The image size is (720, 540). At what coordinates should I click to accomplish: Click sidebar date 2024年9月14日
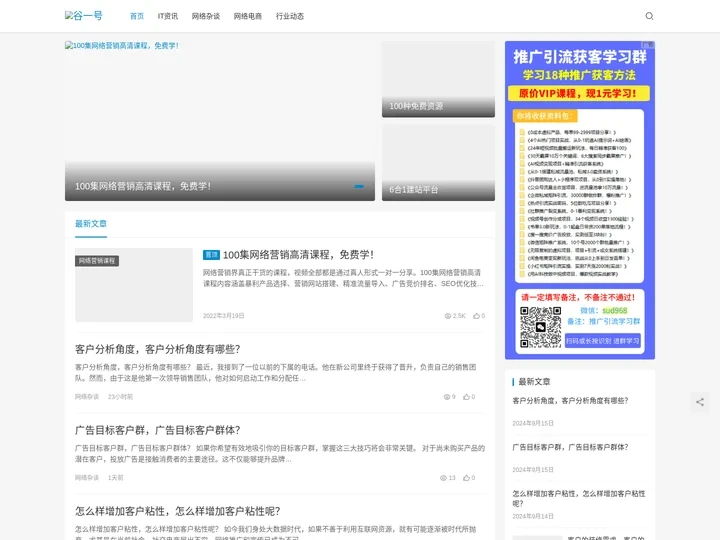point(533,517)
